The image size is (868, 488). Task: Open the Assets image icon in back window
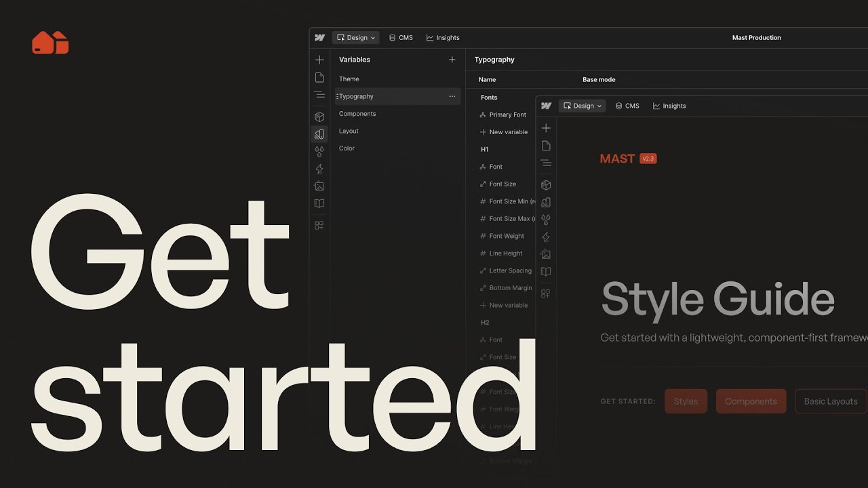(319, 186)
